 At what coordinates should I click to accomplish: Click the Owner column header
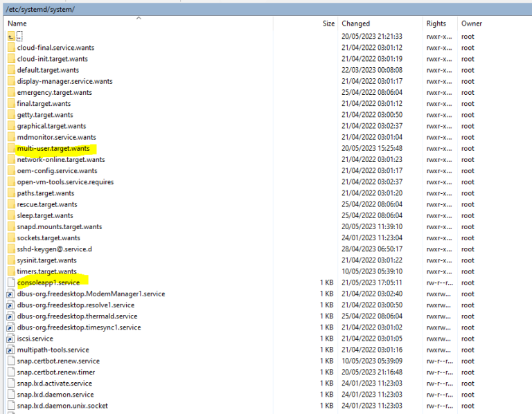tap(472, 24)
